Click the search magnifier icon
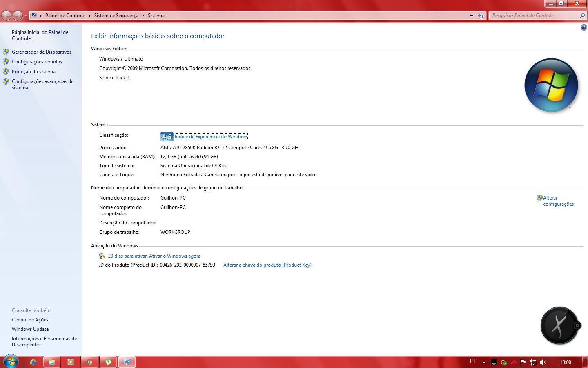 [x=582, y=16]
